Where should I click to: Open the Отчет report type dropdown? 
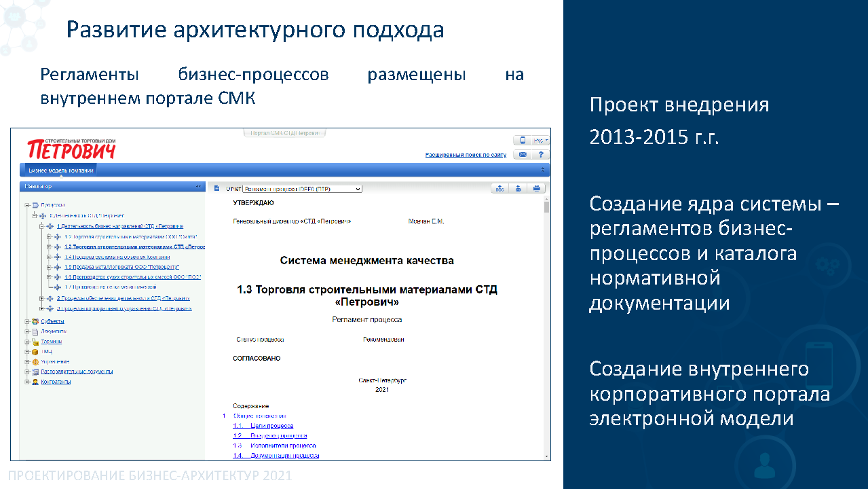click(x=303, y=189)
